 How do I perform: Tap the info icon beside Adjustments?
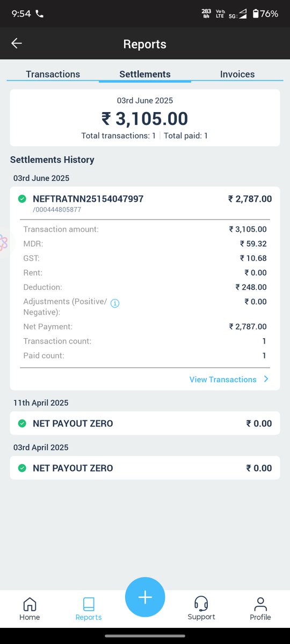[x=115, y=303]
